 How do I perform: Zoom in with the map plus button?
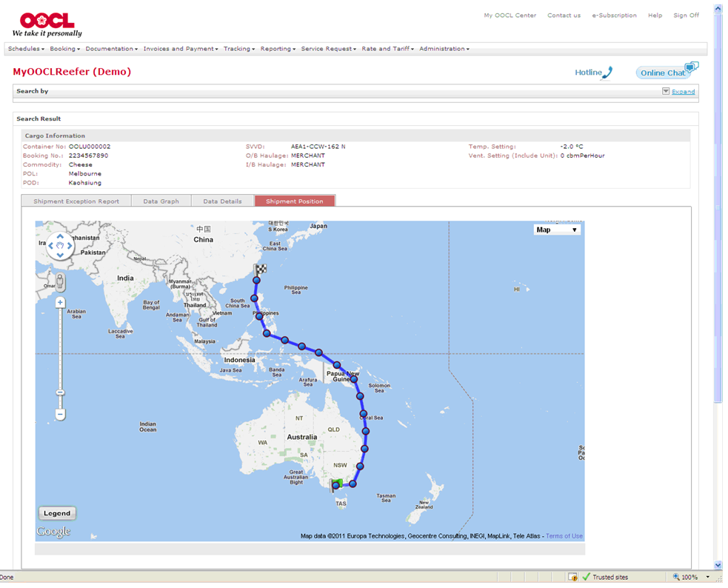click(60, 302)
